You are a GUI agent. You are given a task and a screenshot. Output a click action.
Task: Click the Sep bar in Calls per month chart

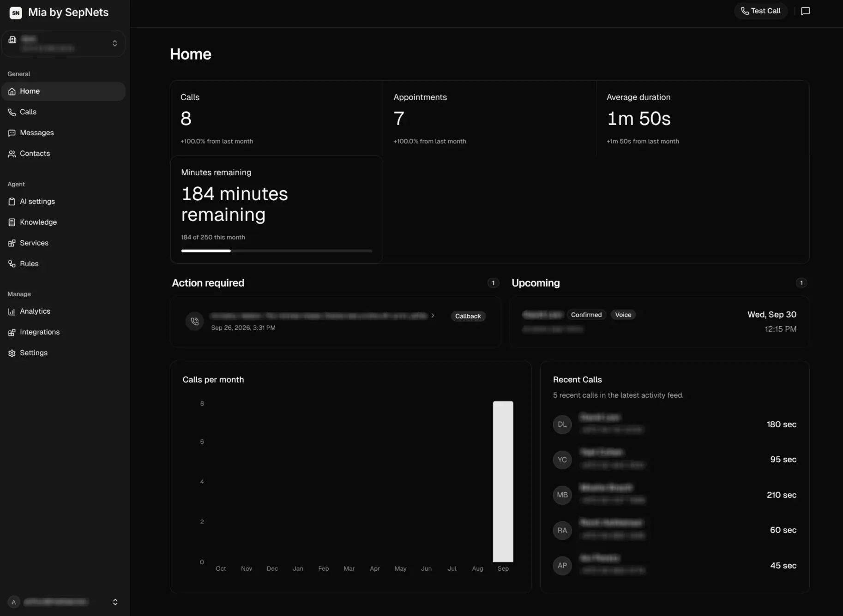[x=503, y=481]
